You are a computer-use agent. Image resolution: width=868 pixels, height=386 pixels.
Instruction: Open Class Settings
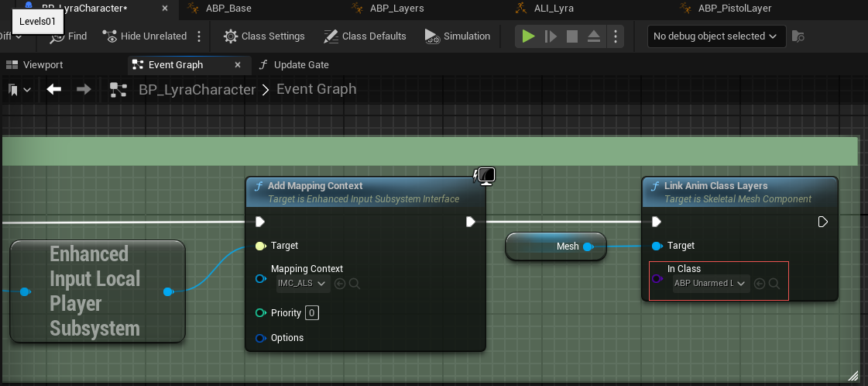(264, 36)
